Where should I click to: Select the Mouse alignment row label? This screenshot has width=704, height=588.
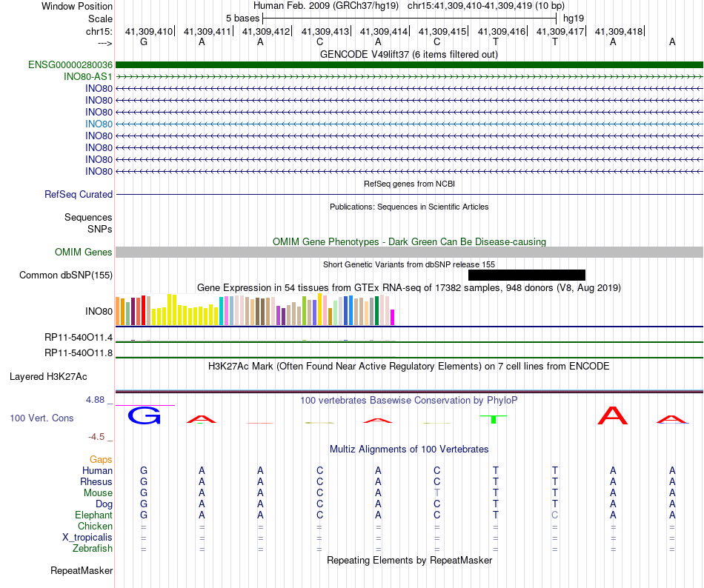click(98, 493)
